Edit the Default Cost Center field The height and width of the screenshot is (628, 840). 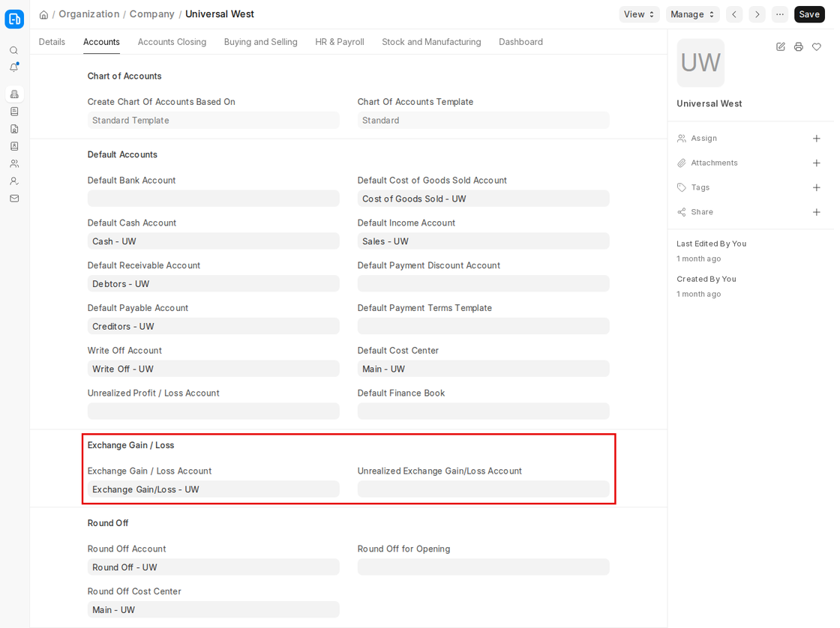coord(483,369)
